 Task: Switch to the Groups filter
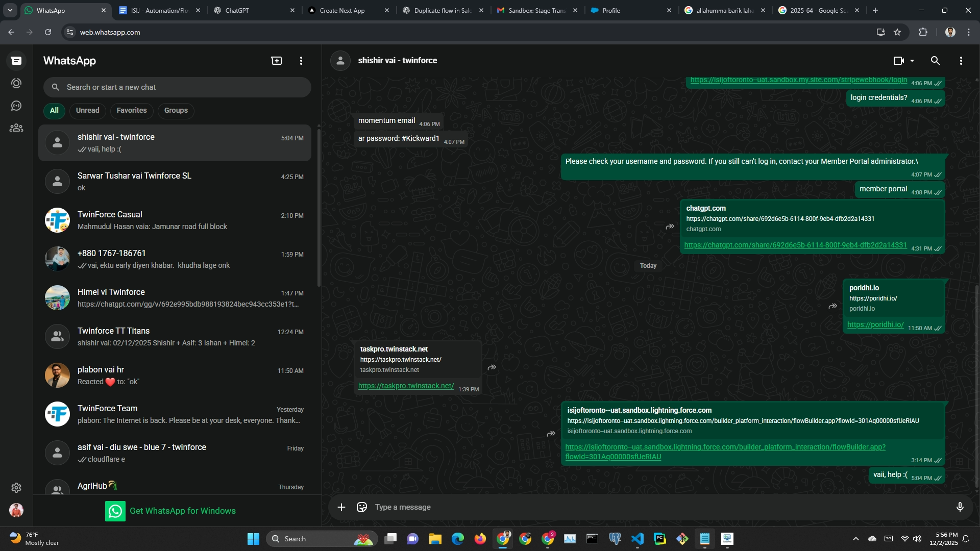point(176,110)
